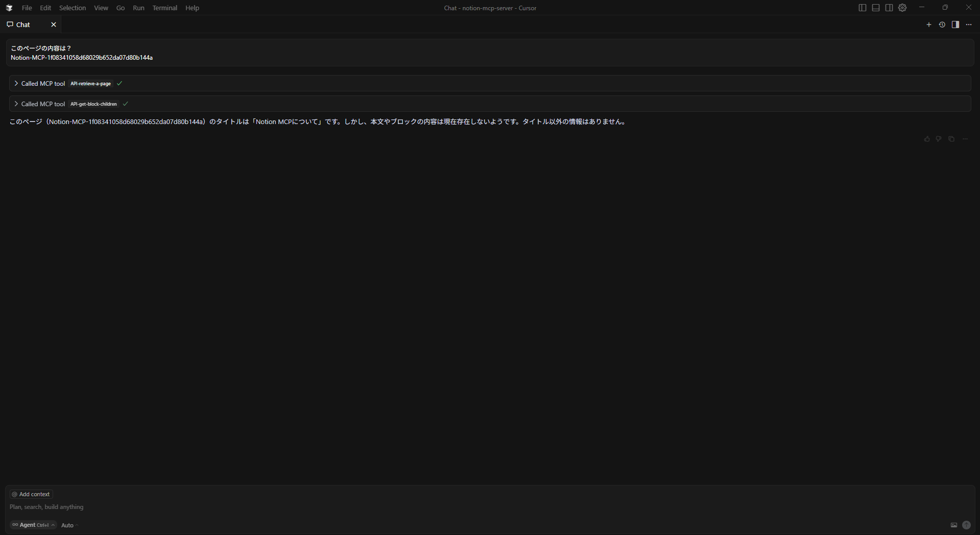
Task: Open more options for the response
Action: [x=965, y=139]
